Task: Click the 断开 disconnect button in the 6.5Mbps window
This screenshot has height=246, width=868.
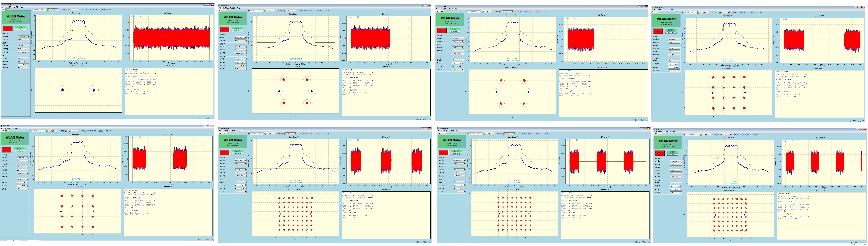Action: tap(54, 10)
